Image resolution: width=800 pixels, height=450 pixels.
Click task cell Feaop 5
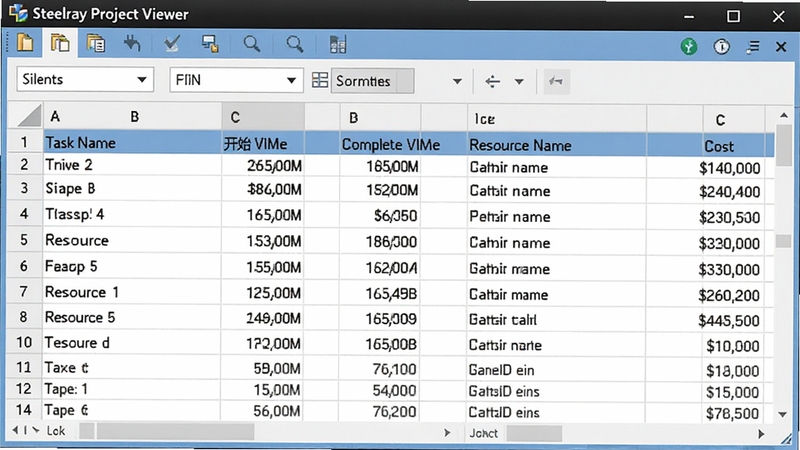132,266
